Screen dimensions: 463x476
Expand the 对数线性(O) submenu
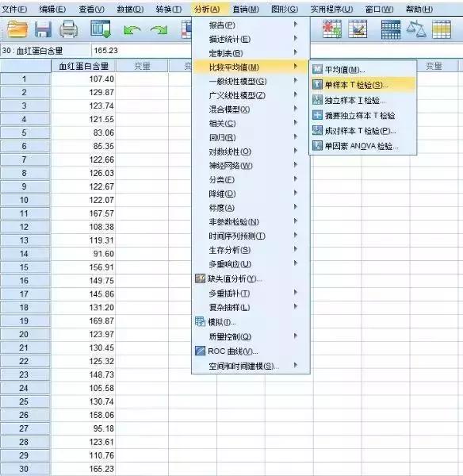point(251,152)
